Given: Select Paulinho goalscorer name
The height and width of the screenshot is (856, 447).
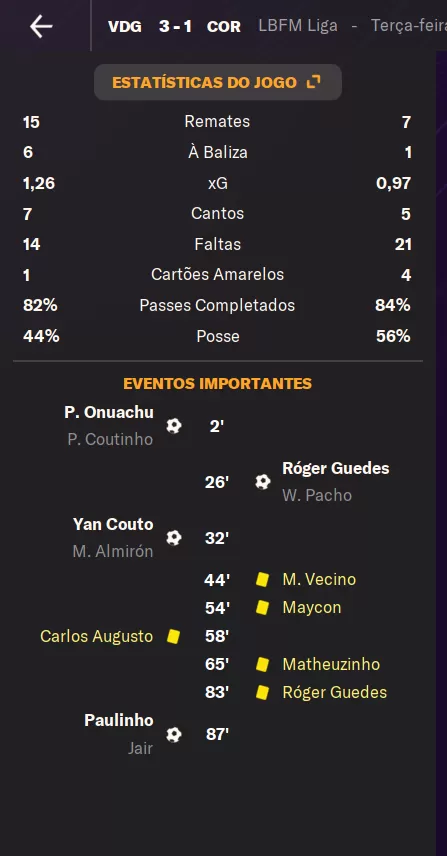Looking at the screenshot, I should click(x=119, y=721).
